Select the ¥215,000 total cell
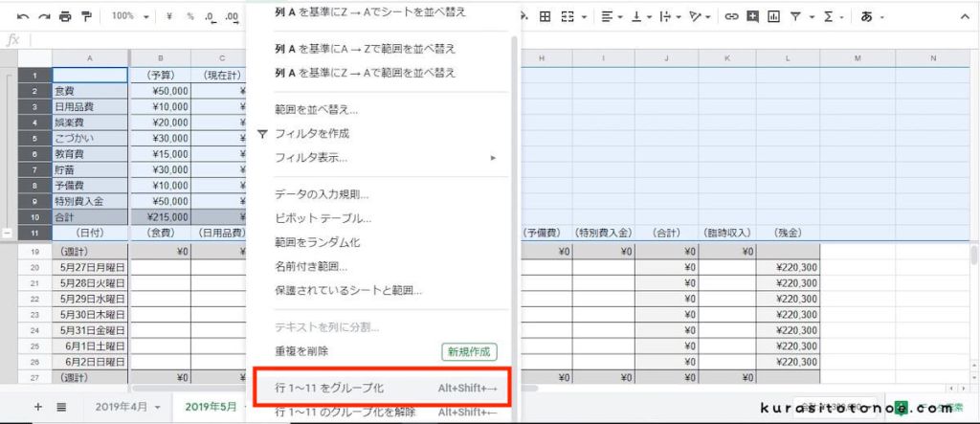 click(160, 217)
